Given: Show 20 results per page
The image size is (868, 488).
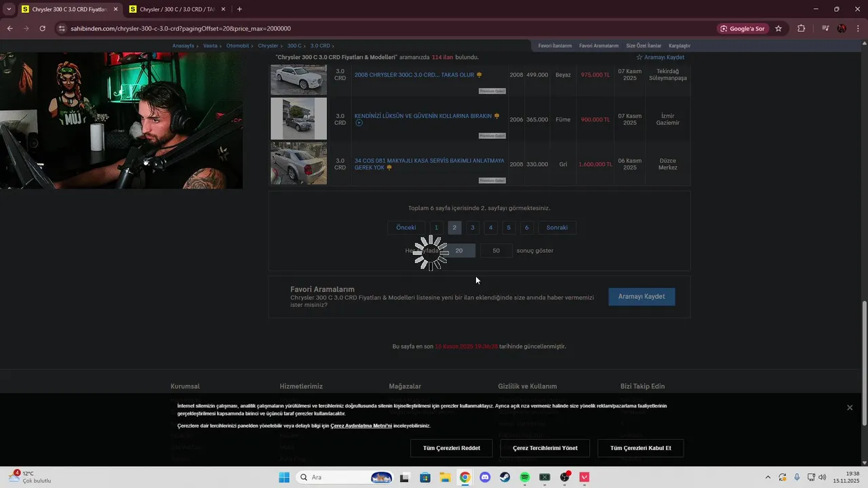Looking at the screenshot, I should (x=459, y=251).
